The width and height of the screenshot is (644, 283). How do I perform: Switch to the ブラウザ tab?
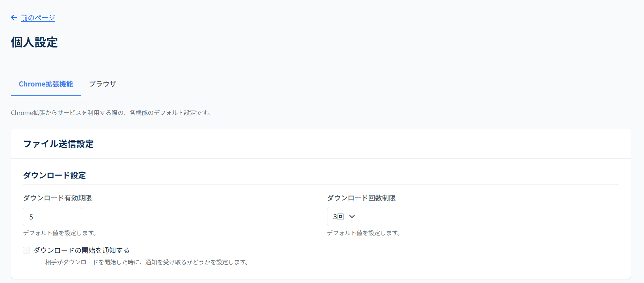(103, 84)
